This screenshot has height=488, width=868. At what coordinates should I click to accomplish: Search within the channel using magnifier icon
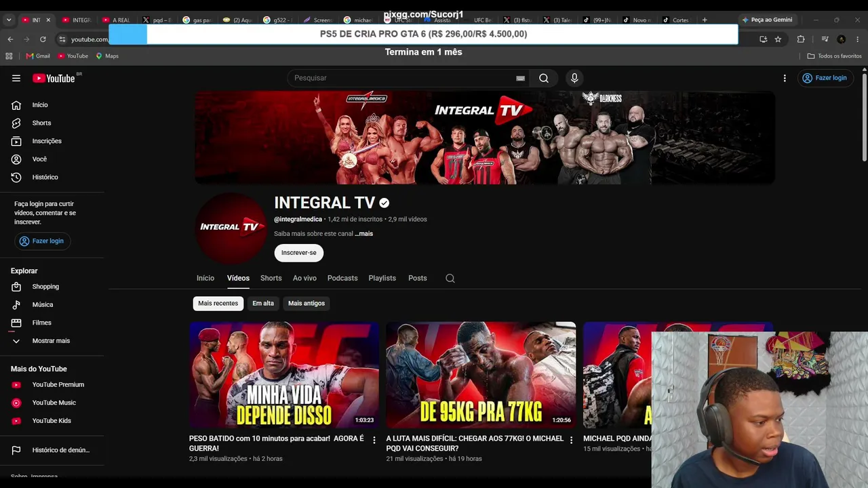click(x=450, y=278)
